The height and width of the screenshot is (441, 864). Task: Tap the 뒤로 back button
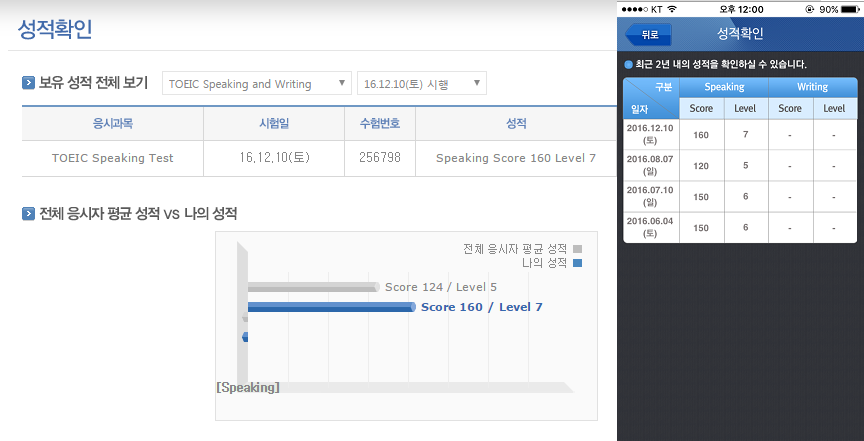pyautogui.click(x=649, y=34)
